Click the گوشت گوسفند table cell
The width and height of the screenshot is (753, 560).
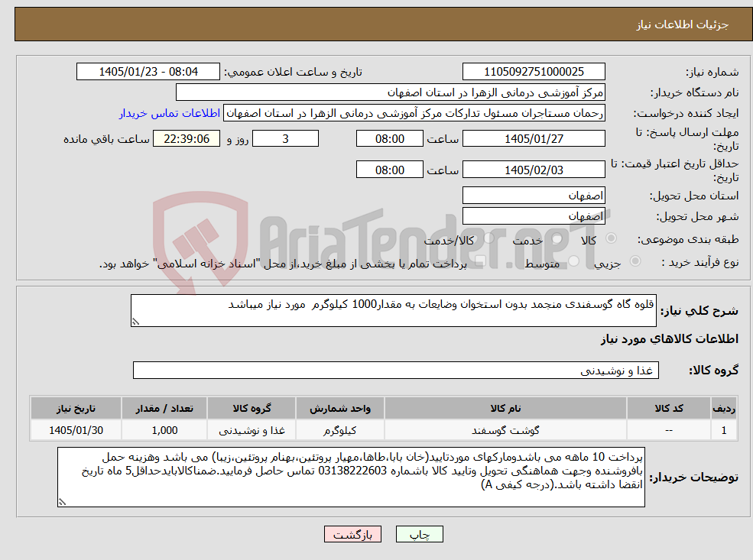tap(505, 430)
